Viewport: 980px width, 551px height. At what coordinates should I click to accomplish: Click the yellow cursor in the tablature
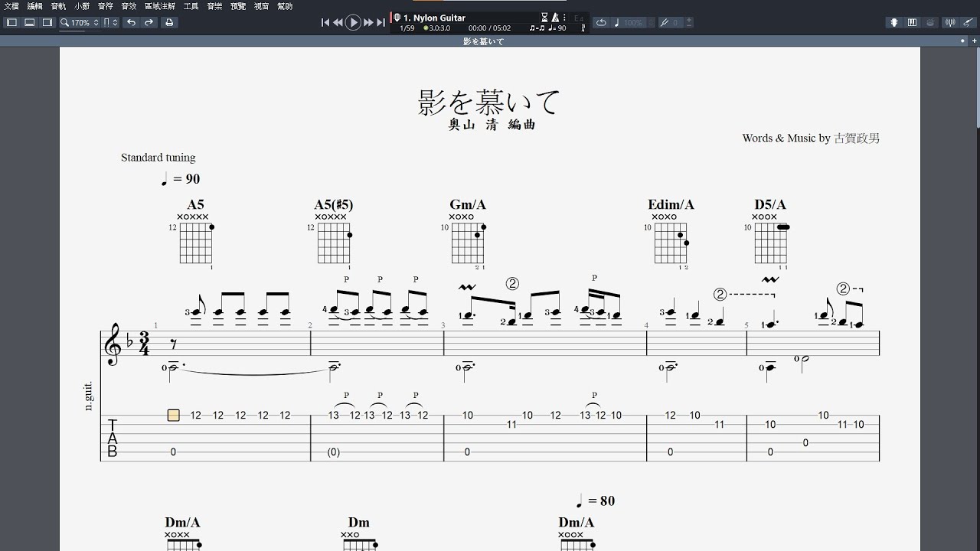point(174,415)
